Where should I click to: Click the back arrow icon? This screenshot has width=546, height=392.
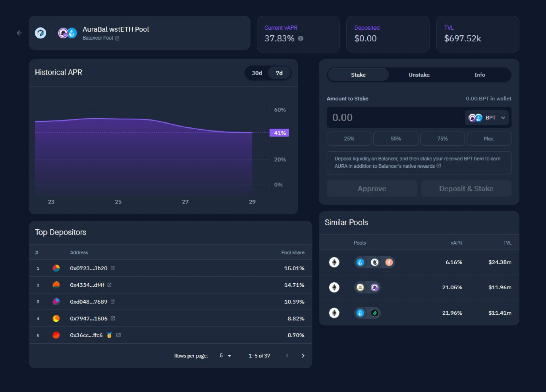point(19,33)
